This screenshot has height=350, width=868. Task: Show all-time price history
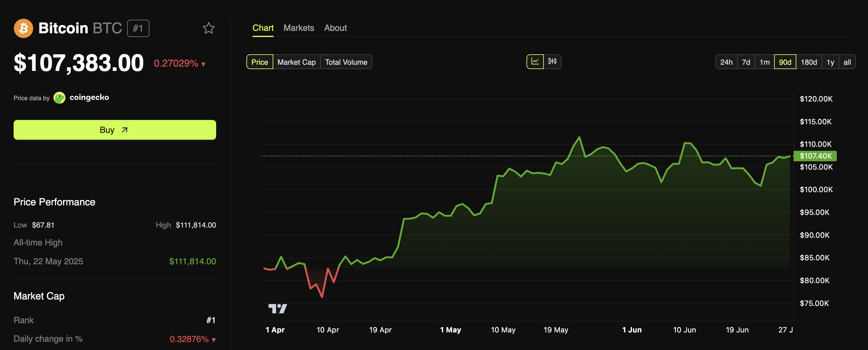(x=847, y=62)
